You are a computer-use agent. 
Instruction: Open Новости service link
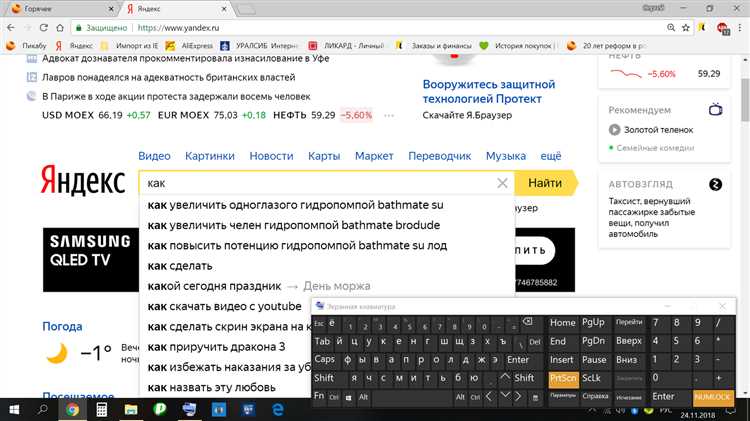tap(271, 156)
